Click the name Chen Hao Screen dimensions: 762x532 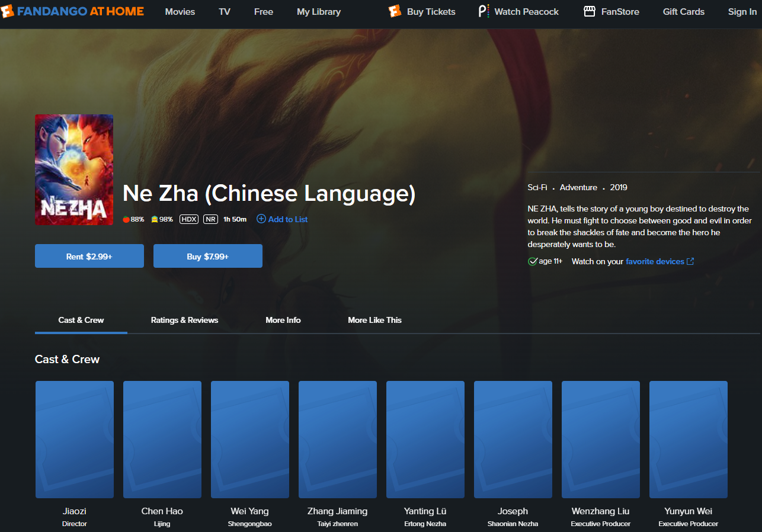coord(162,511)
